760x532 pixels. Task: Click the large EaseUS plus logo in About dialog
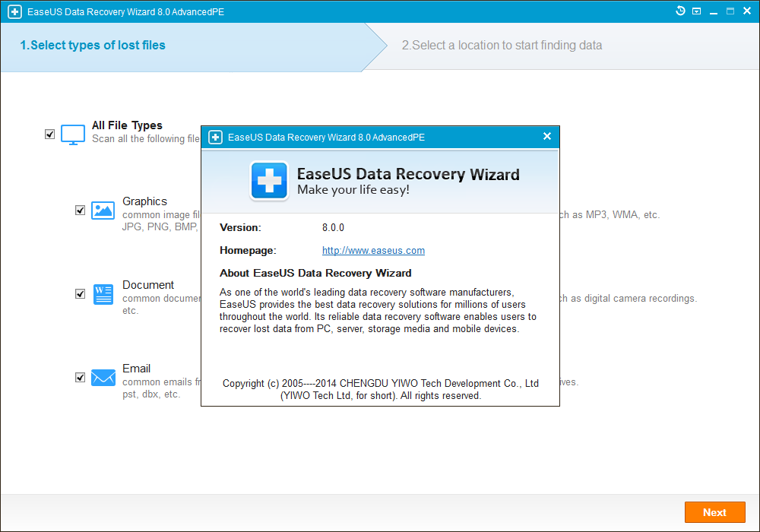click(270, 181)
